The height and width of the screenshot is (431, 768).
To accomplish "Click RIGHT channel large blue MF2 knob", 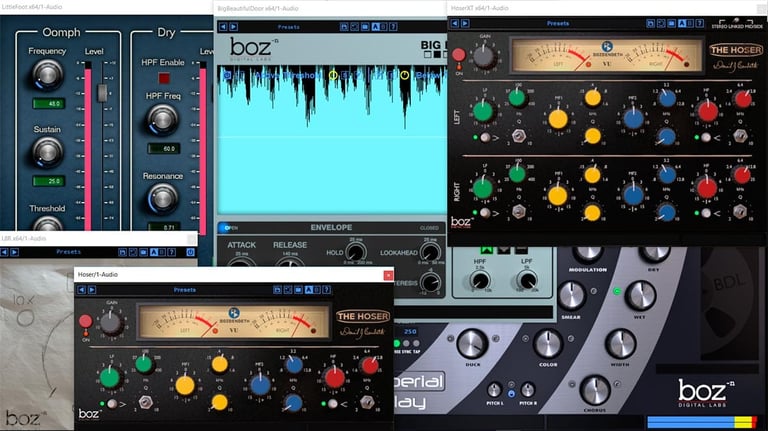I will pos(633,195).
